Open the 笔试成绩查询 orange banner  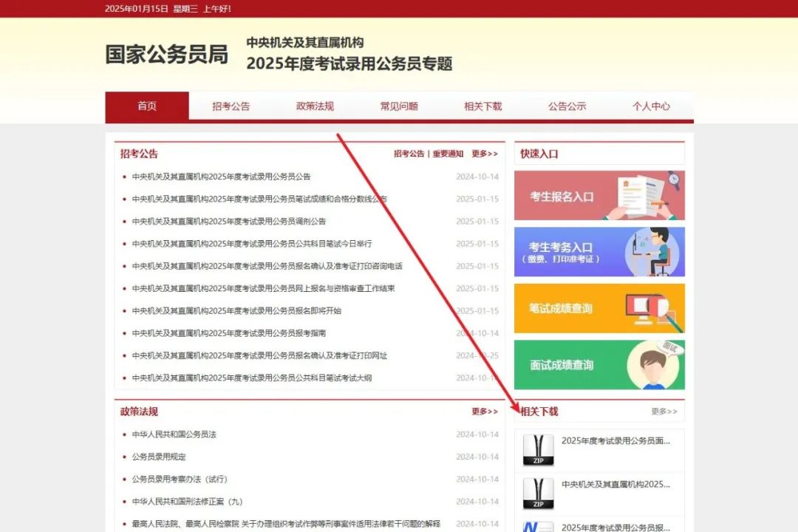(x=599, y=308)
